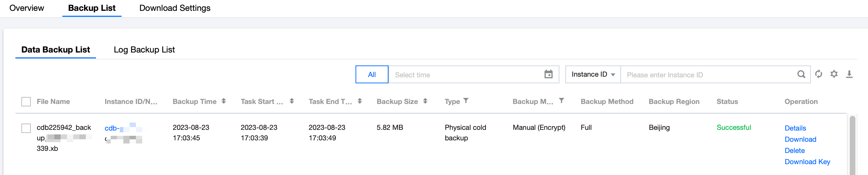Switch to Log Backup List tab

pyautogui.click(x=144, y=50)
